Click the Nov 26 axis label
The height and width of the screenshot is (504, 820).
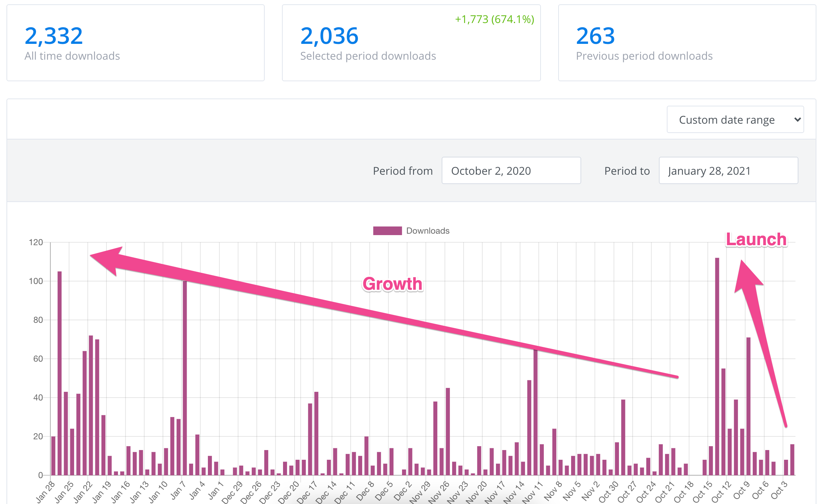[439, 491]
